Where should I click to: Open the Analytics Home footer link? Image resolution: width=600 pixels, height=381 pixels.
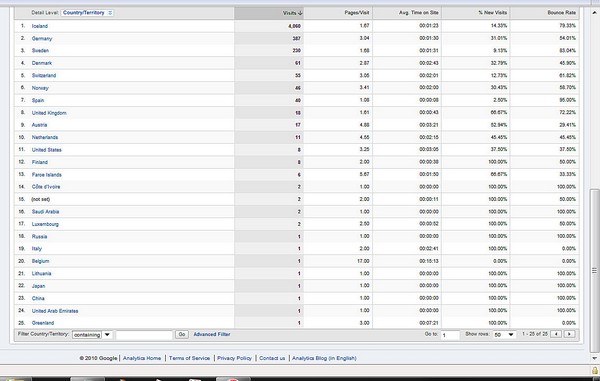tap(142, 358)
